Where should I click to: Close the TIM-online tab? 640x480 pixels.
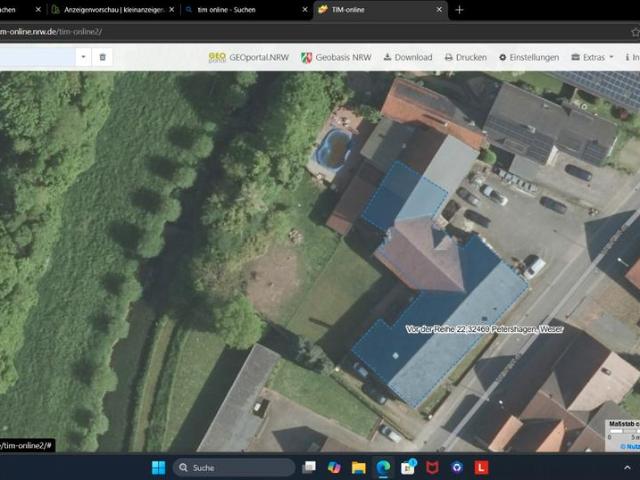coord(439,9)
